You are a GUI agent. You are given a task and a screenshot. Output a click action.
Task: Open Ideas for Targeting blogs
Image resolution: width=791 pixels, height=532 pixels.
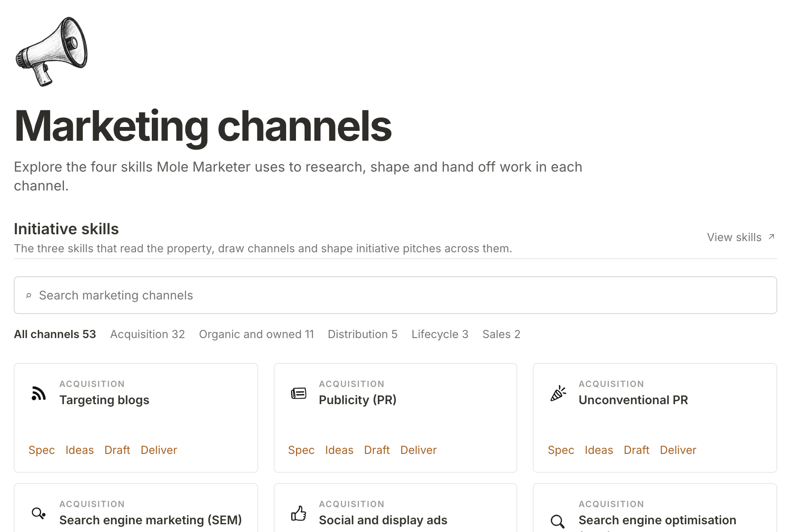80,450
